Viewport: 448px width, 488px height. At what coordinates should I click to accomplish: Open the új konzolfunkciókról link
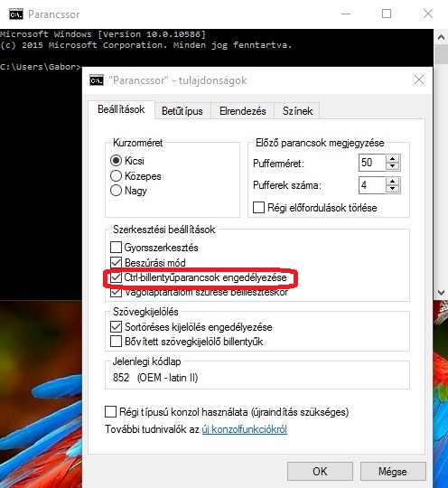click(245, 429)
